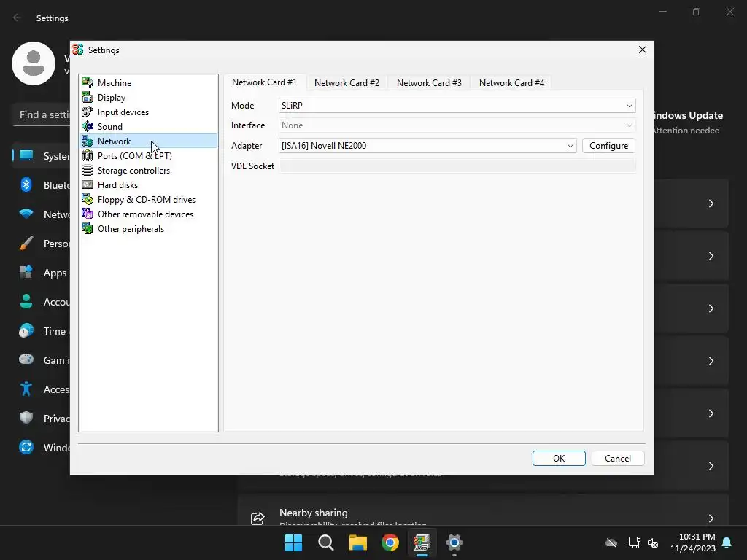Expand the Nearby sharing row chevron
Image resolution: width=747 pixels, height=560 pixels.
coord(711,518)
